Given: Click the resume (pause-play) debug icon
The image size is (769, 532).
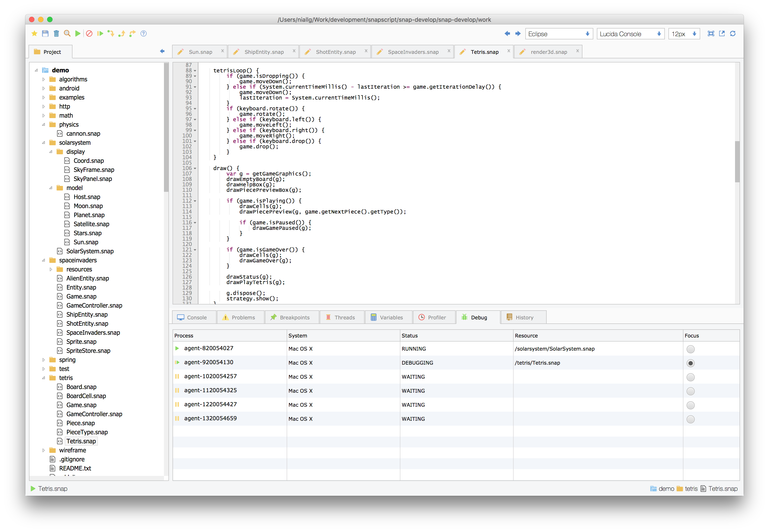Looking at the screenshot, I should pos(100,34).
